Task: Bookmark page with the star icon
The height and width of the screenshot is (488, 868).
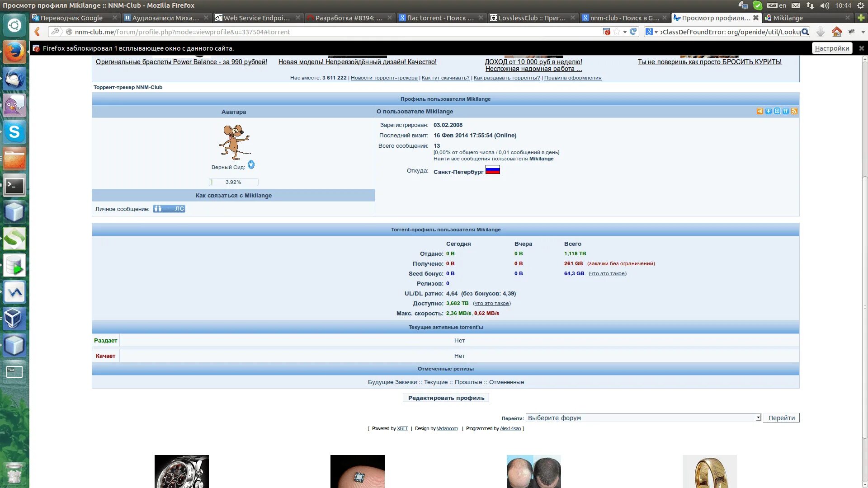Action: [617, 32]
